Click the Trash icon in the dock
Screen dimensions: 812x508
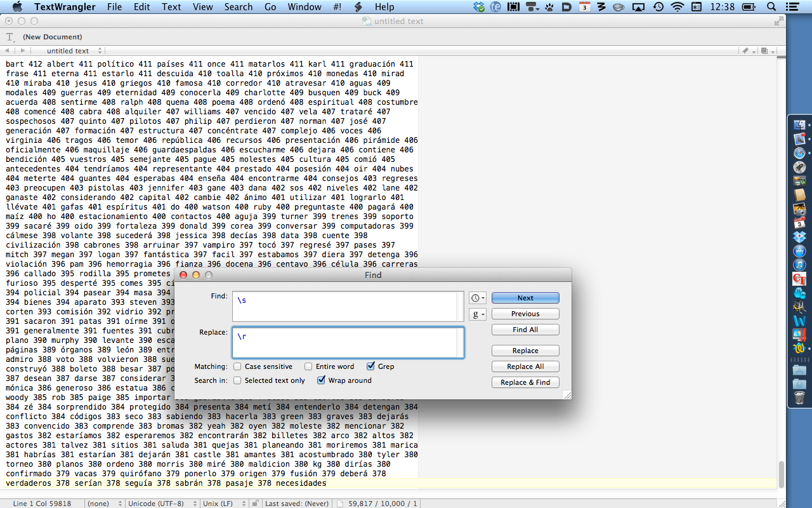(799, 398)
